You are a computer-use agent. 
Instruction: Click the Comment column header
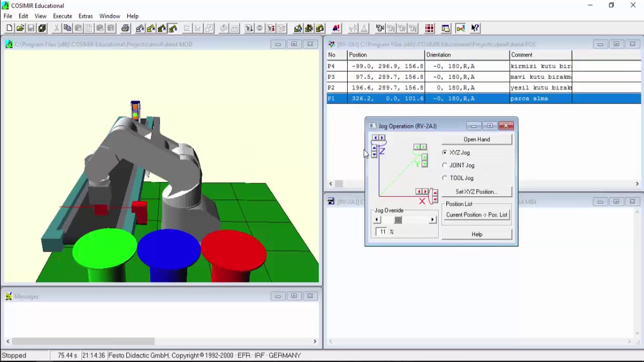point(541,55)
